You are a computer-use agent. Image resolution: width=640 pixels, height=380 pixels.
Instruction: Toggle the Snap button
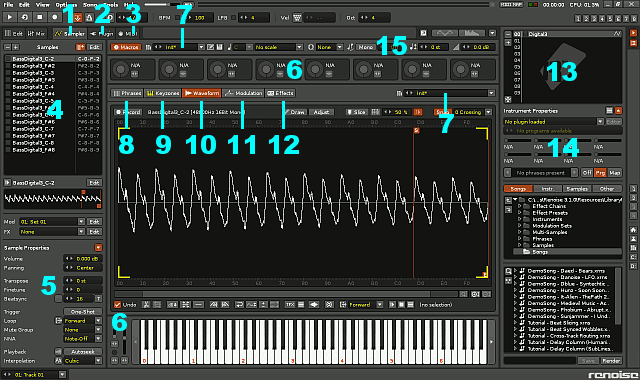click(442, 112)
